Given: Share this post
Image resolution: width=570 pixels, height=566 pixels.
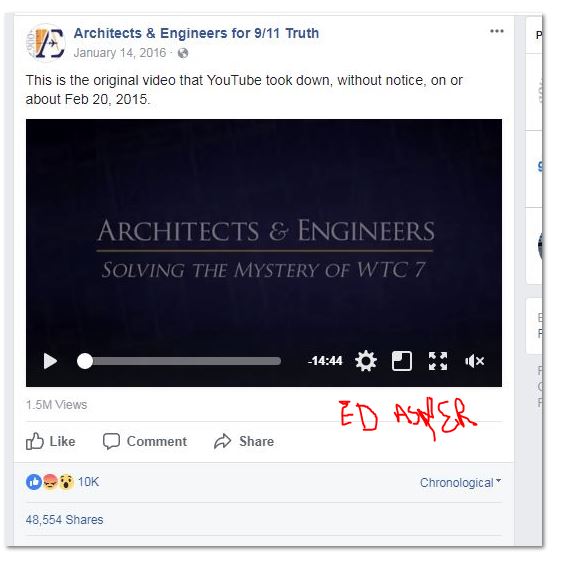Looking at the screenshot, I should pyautogui.click(x=244, y=441).
